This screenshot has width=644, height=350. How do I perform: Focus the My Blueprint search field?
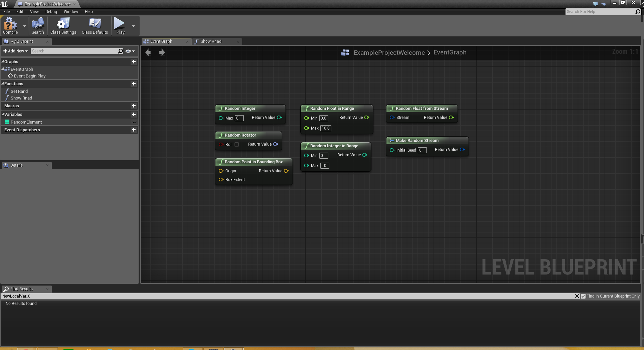tap(74, 51)
